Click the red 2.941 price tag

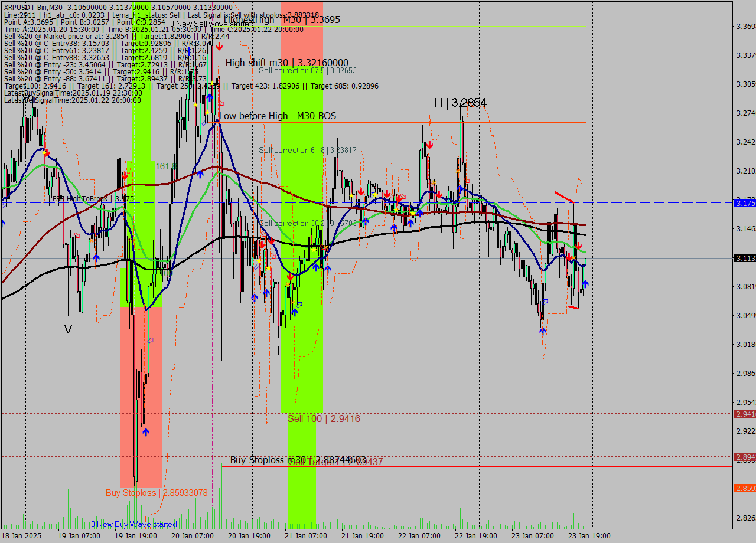tap(744, 414)
